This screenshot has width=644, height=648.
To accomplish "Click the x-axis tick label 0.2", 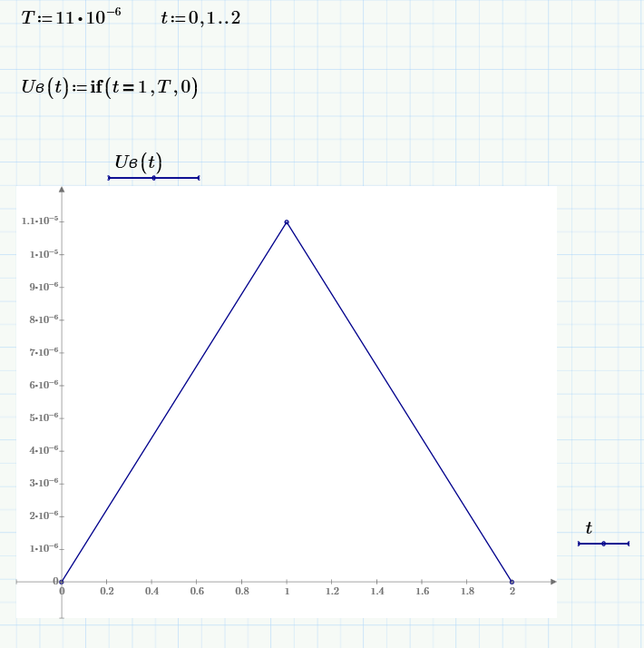I will pos(106,592).
